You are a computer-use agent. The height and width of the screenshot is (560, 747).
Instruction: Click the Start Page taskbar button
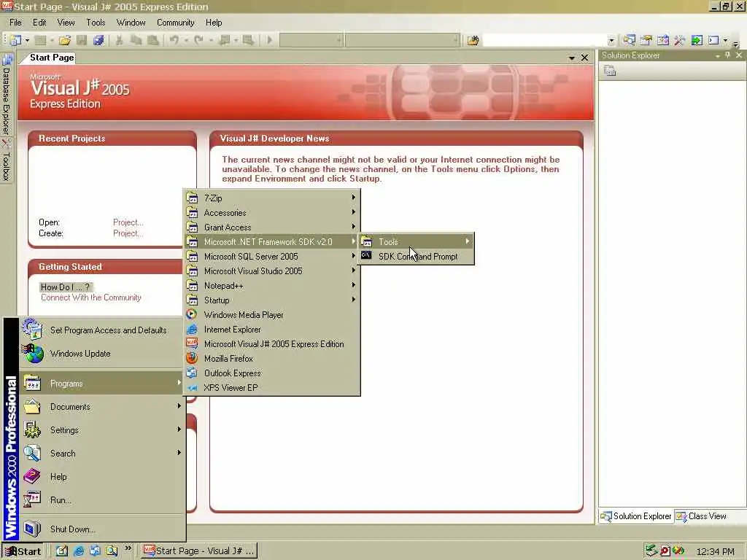click(199, 551)
